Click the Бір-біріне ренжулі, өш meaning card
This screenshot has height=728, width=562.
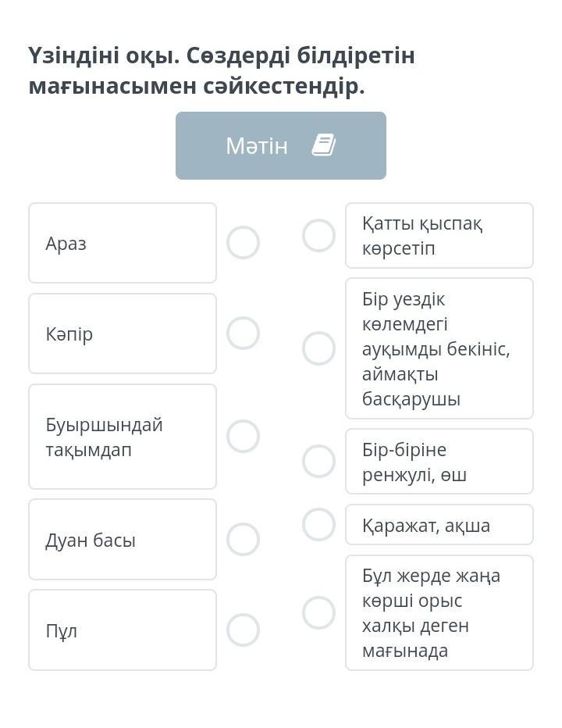click(439, 462)
